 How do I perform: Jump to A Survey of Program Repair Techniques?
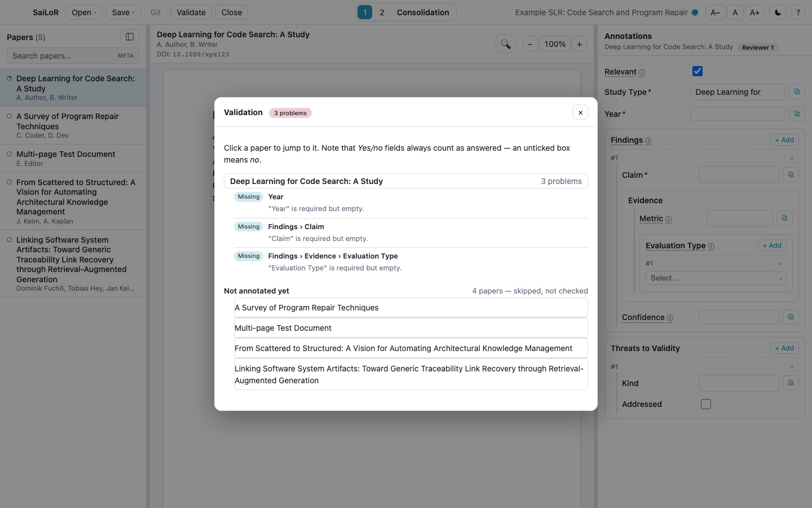(411, 308)
